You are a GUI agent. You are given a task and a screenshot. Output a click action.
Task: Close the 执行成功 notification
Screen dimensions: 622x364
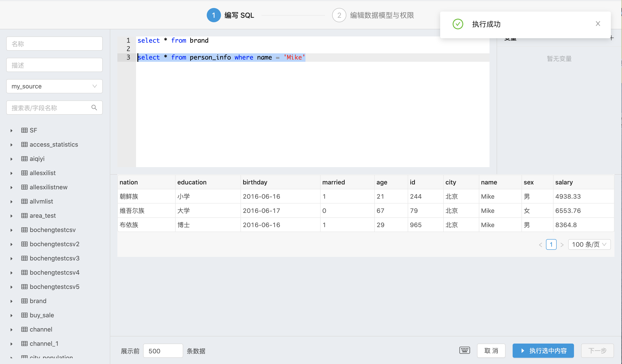[x=598, y=24]
